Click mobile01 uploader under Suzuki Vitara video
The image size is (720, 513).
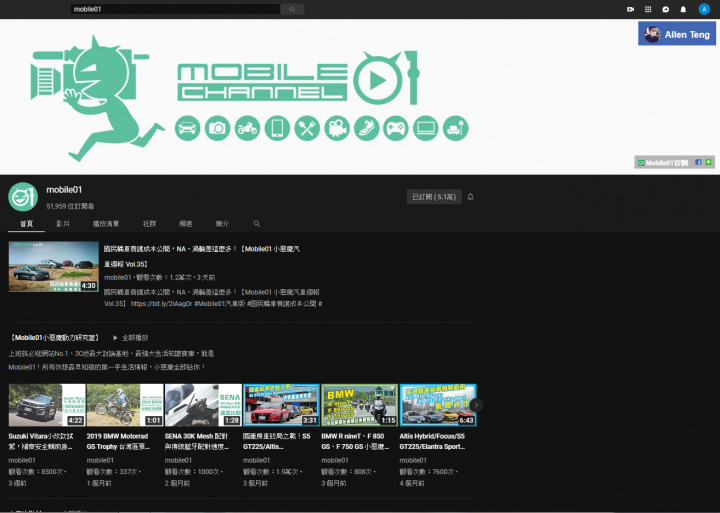tap(22, 460)
